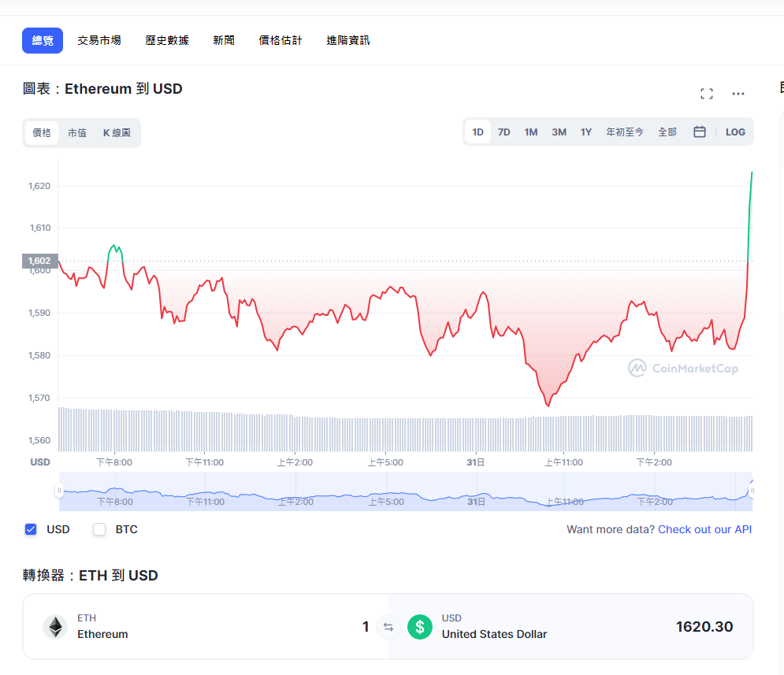Open the fullscreen chart icon
The height and width of the screenshot is (675, 784).
(707, 94)
